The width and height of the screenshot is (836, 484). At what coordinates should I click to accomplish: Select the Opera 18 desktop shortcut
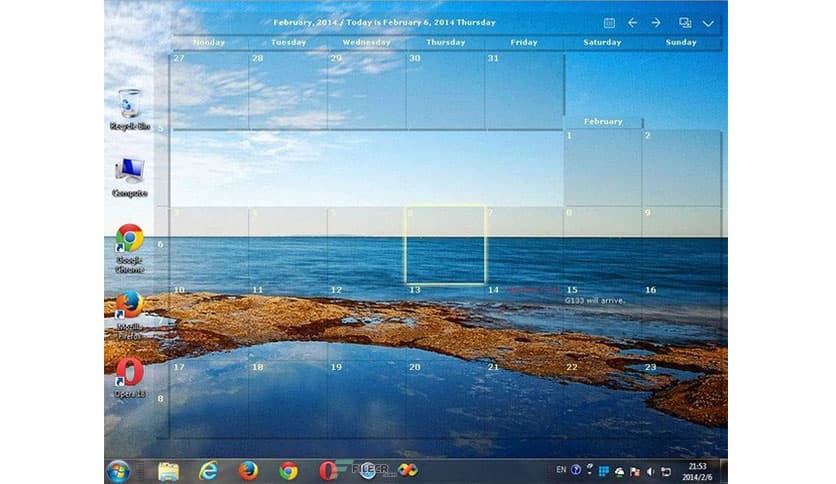pyautogui.click(x=130, y=378)
